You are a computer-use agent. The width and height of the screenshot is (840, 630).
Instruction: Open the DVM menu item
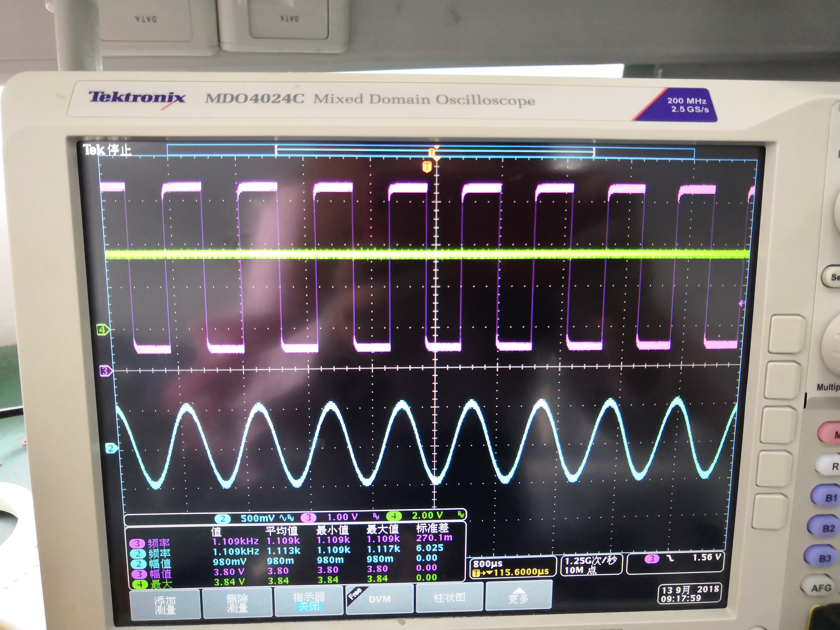click(x=379, y=599)
